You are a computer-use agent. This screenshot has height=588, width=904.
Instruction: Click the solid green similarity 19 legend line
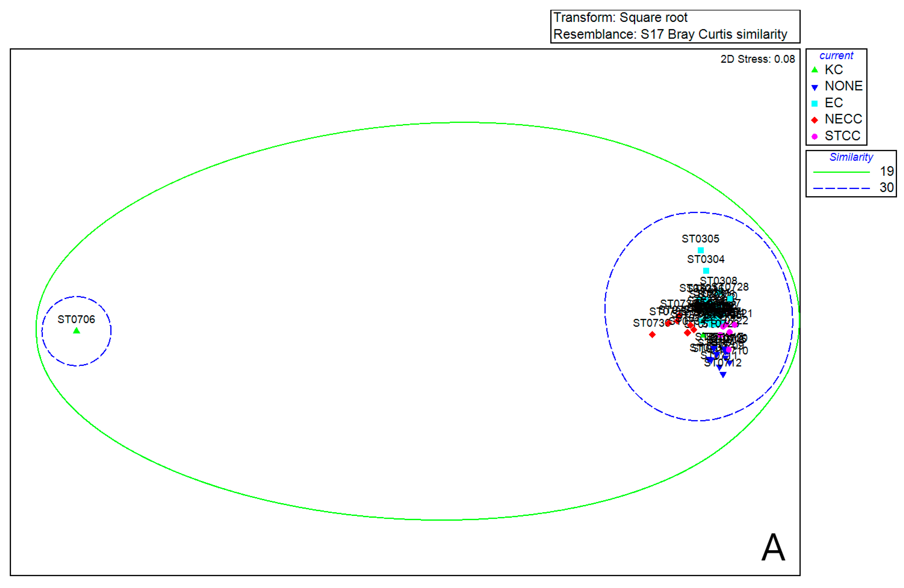coord(841,172)
